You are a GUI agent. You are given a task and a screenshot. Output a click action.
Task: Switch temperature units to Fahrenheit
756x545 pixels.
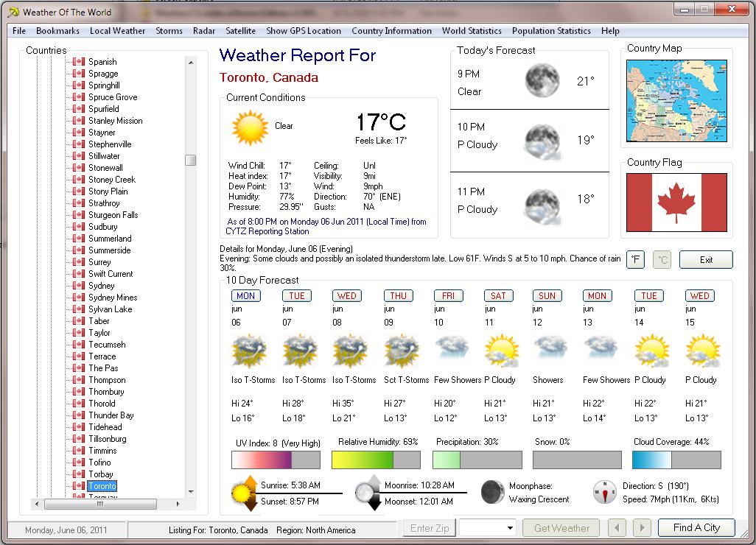click(x=635, y=259)
